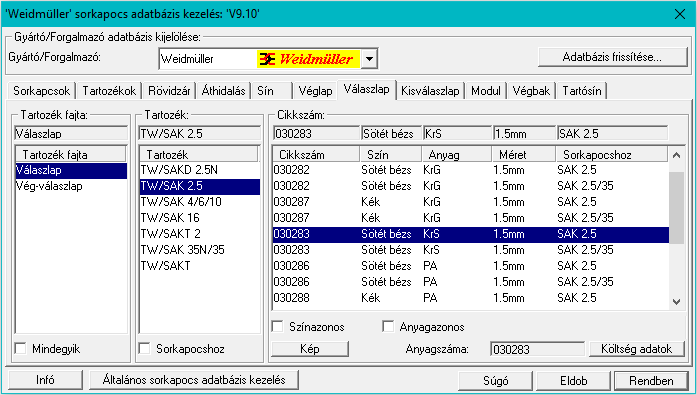Open the Kisválaszlap tab
The image size is (697, 395).
[x=430, y=91]
